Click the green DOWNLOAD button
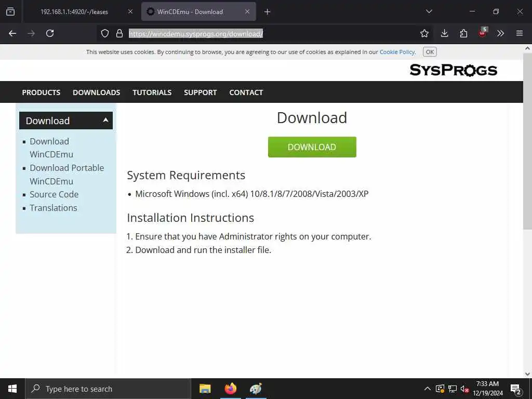This screenshot has height=399, width=532. (312, 147)
